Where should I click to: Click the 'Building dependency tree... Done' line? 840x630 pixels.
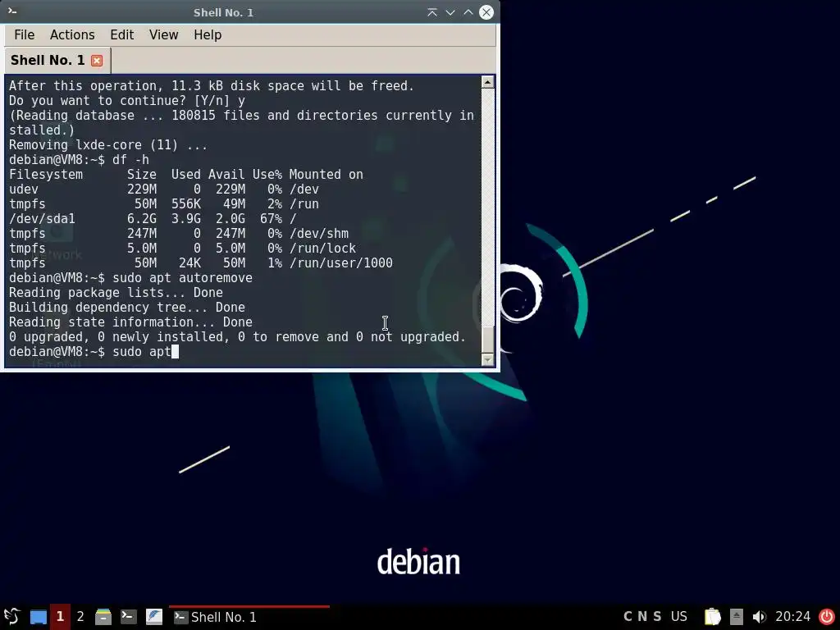click(127, 308)
